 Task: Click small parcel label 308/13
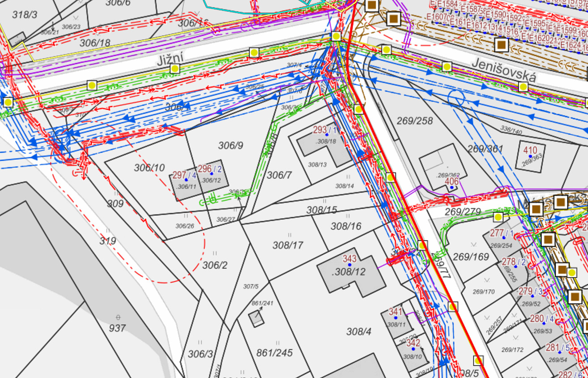317,164
